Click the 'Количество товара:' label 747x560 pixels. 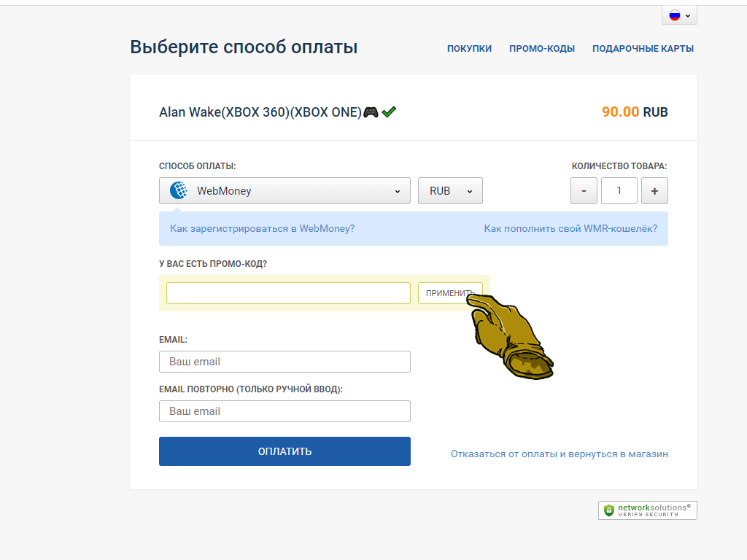(619, 166)
